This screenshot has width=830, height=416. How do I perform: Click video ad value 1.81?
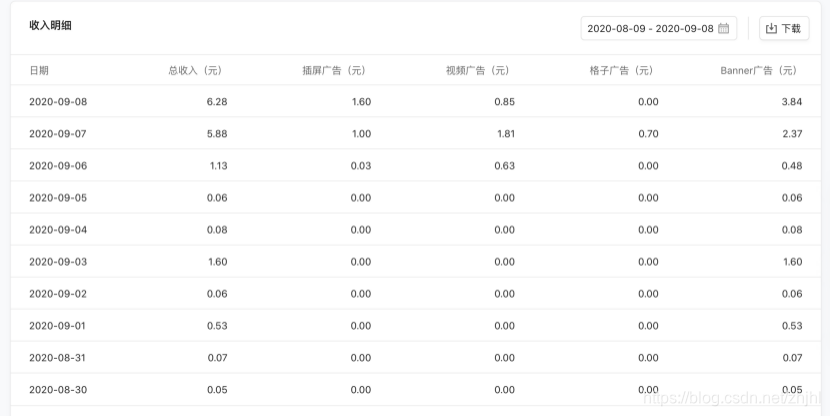click(506, 134)
